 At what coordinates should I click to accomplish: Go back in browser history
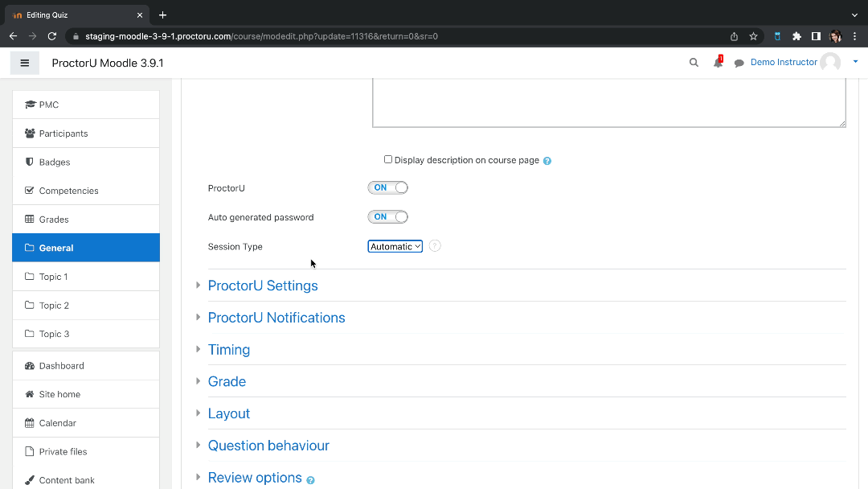click(x=14, y=36)
